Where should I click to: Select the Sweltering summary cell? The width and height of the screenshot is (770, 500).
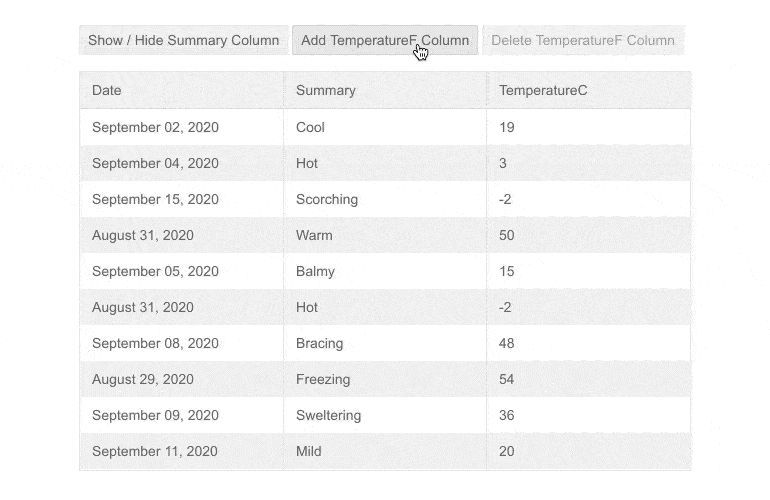click(x=329, y=416)
